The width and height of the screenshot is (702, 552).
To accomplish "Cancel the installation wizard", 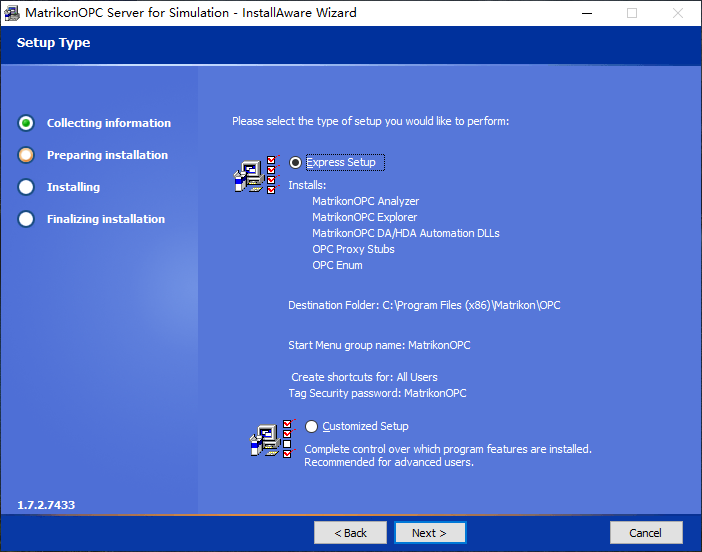I will click(x=646, y=533).
